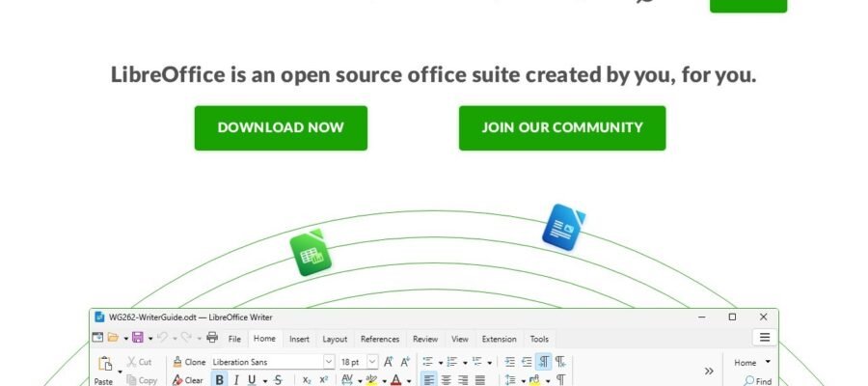The height and width of the screenshot is (386, 868).
Task: Open the font name dropdown arrow
Action: (329, 362)
